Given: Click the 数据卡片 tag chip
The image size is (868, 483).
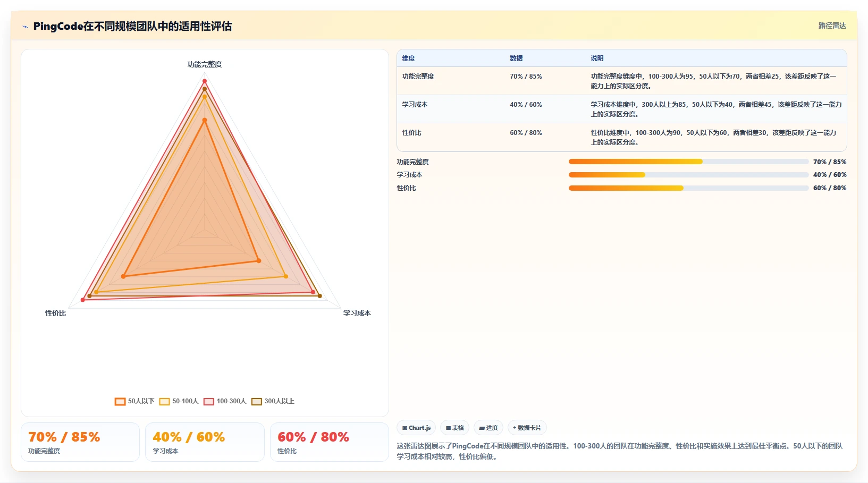Looking at the screenshot, I should click(527, 428).
